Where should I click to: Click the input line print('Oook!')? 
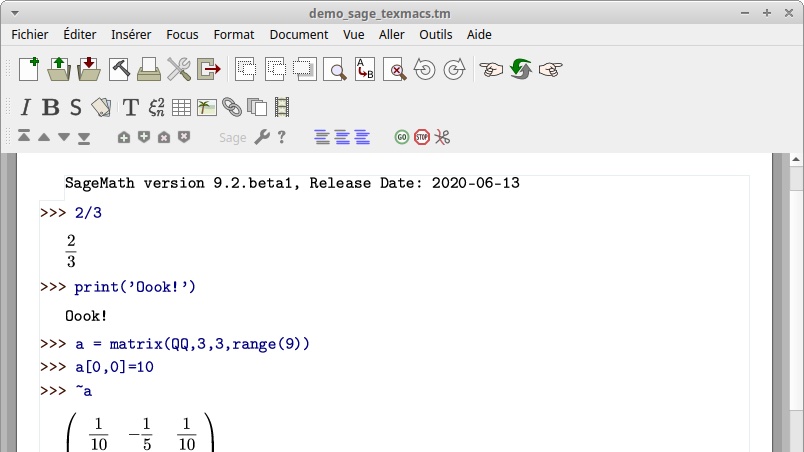point(135,287)
